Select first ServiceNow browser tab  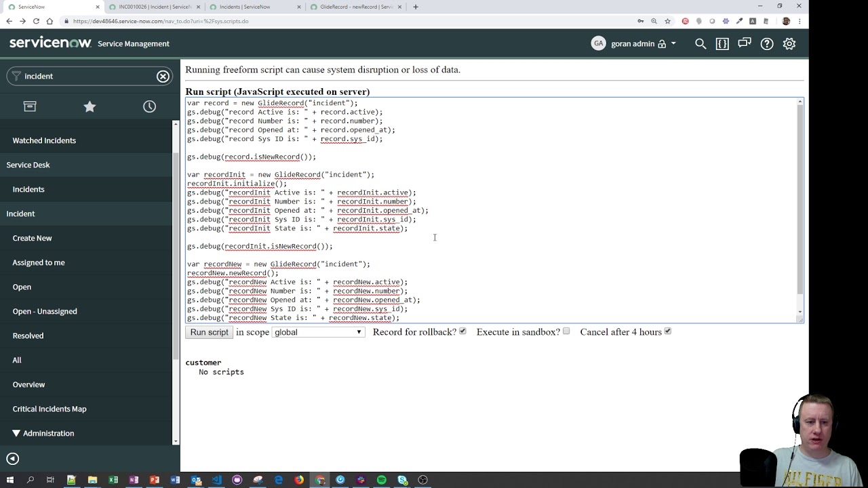pos(51,7)
